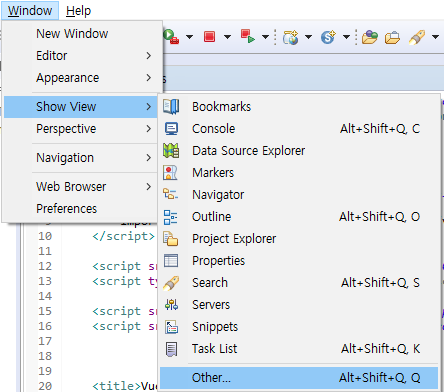This screenshot has height=392, width=444.
Task: Click the Data Source Explorer icon
Action: coord(171,151)
